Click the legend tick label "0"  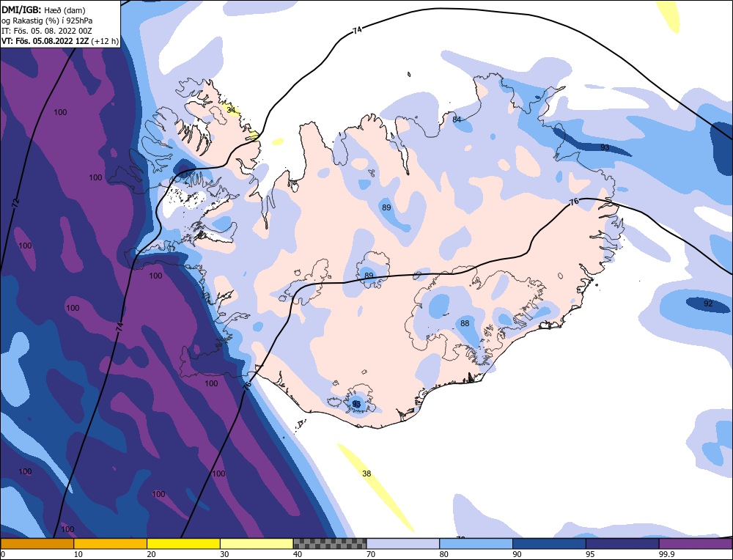click(x=3, y=554)
